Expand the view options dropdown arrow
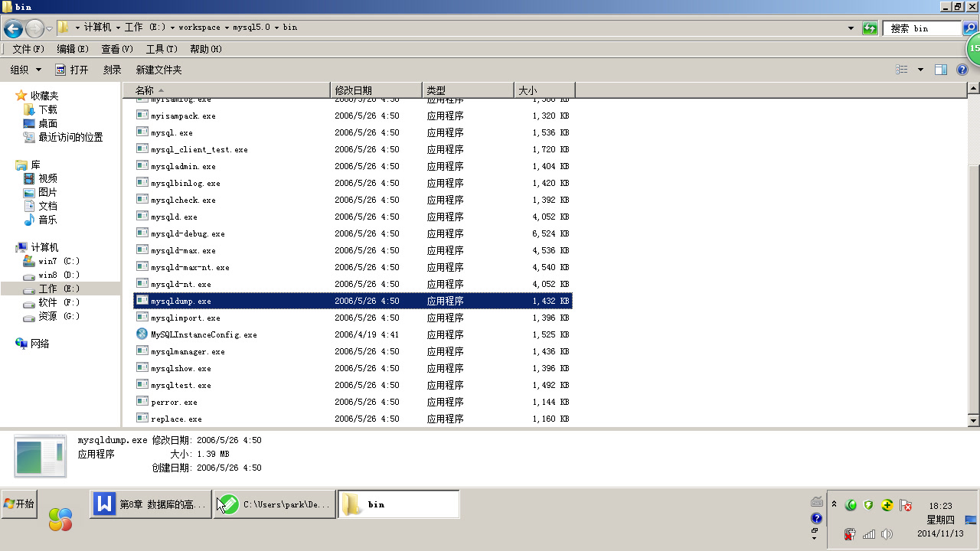The image size is (980, 551). [x=920, y=70]
